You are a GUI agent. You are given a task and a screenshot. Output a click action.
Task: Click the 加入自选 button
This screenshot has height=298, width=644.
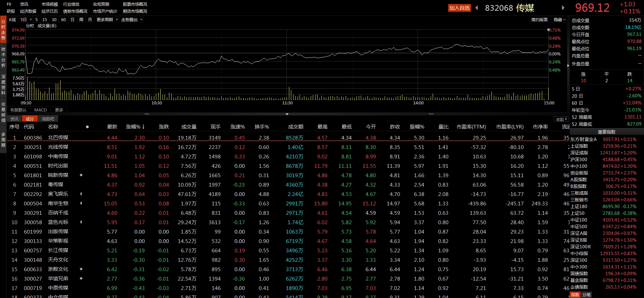point(459,8)
